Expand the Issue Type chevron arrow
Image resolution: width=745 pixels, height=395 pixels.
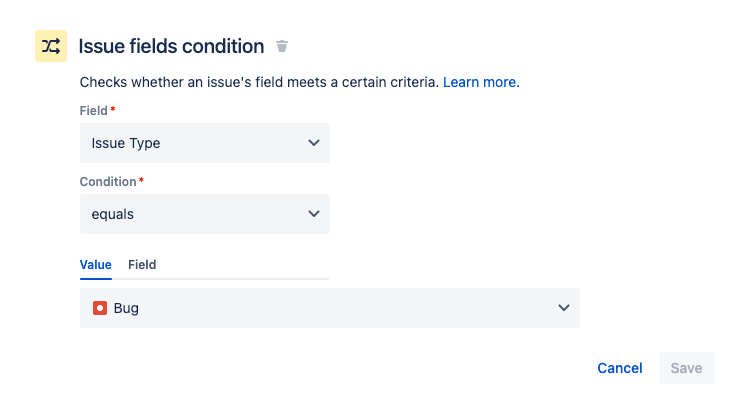tap(314, 143)
